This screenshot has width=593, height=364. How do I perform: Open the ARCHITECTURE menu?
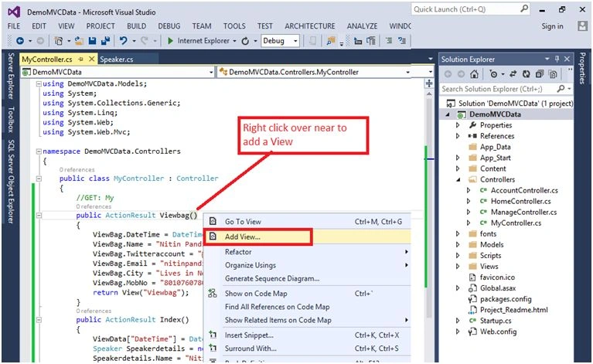(310, 26)
